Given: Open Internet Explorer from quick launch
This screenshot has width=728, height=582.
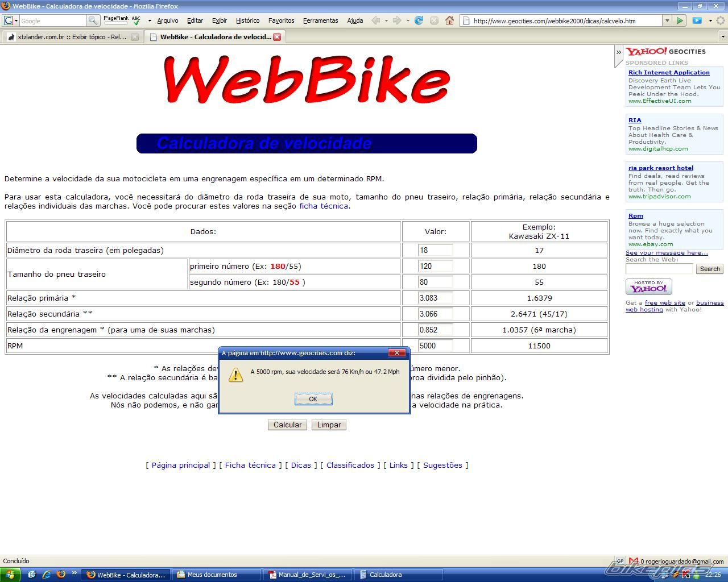Looking at the screenshot, I should tap(47, 575).
